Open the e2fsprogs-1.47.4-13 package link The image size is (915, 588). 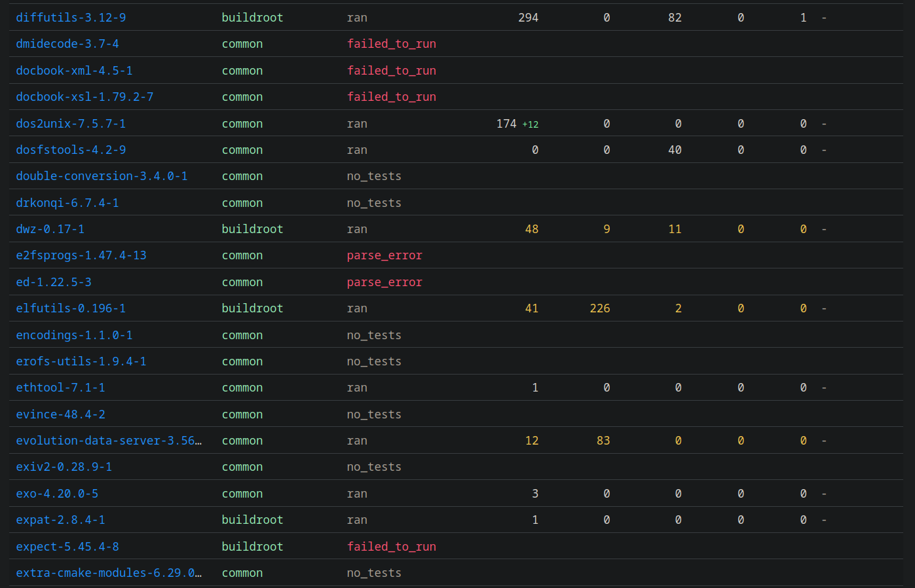pyautogui.click(x=81, y=255)
